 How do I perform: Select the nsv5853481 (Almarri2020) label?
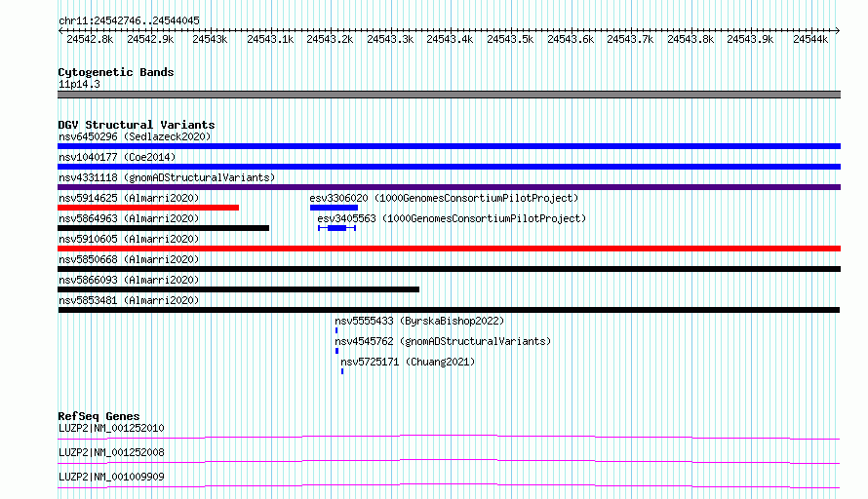[129, 300]
